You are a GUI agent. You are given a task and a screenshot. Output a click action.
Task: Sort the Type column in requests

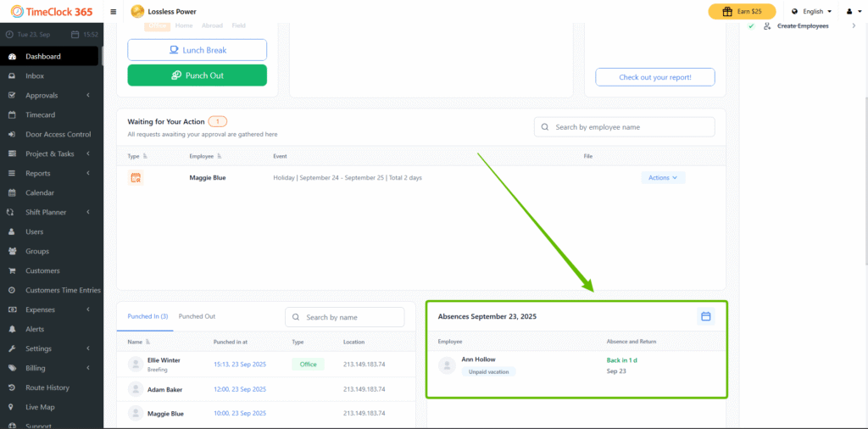(x=145, y=157)
